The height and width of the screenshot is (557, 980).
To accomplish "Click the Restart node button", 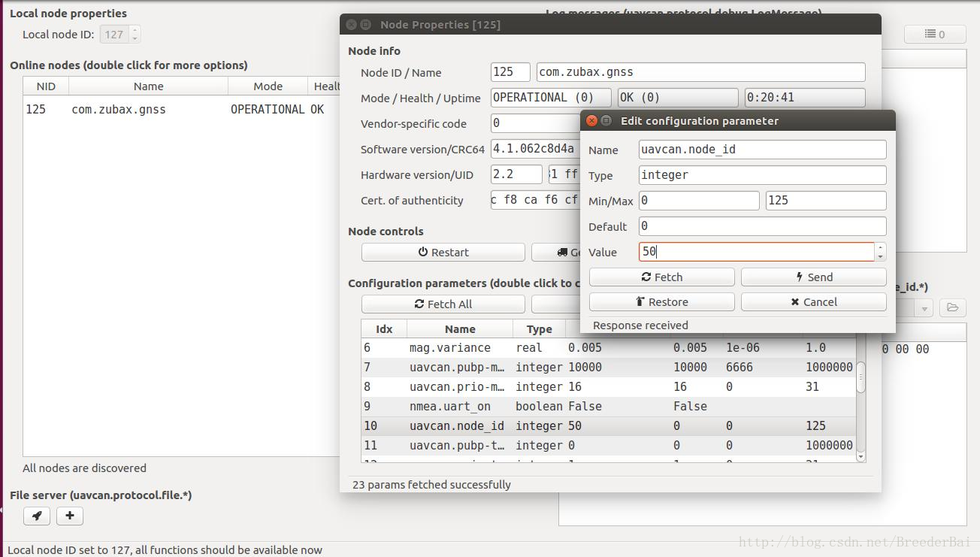I will click(x=443, y=252).
